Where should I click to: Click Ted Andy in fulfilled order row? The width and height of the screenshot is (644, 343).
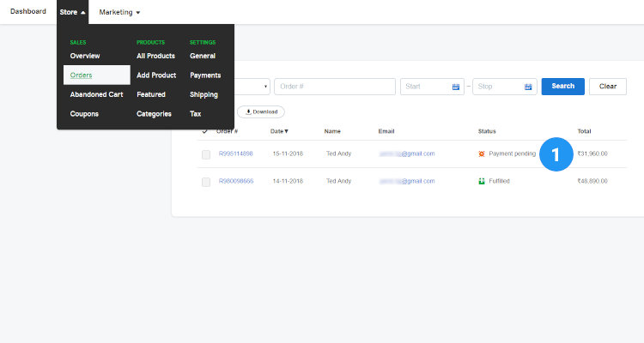tap(339, 181)
